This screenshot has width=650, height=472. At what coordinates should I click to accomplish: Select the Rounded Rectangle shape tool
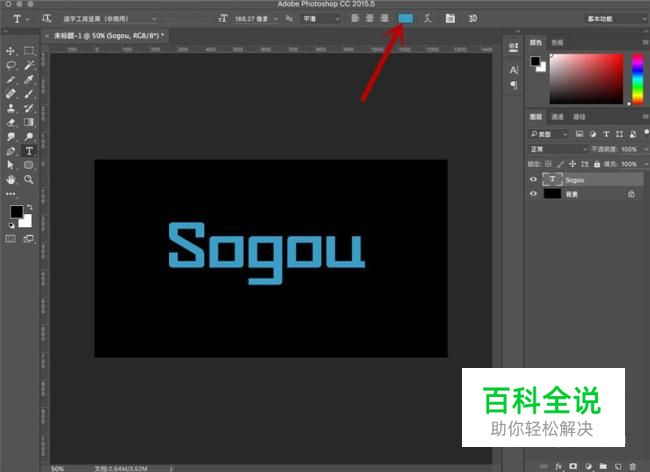pyautogui.click(x=29, y=165)
